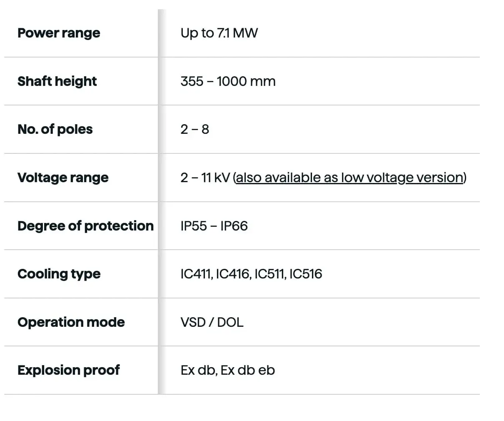Viewport: 504px width, 421px height.
Task: Select the "Ex db, Ex db eb" value
Action: [x=228, y=370]
